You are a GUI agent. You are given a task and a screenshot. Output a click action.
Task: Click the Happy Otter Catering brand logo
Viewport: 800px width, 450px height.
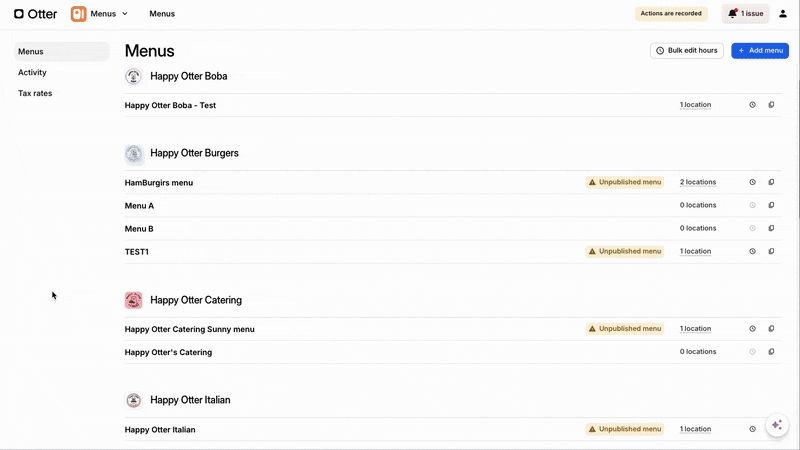133,300
